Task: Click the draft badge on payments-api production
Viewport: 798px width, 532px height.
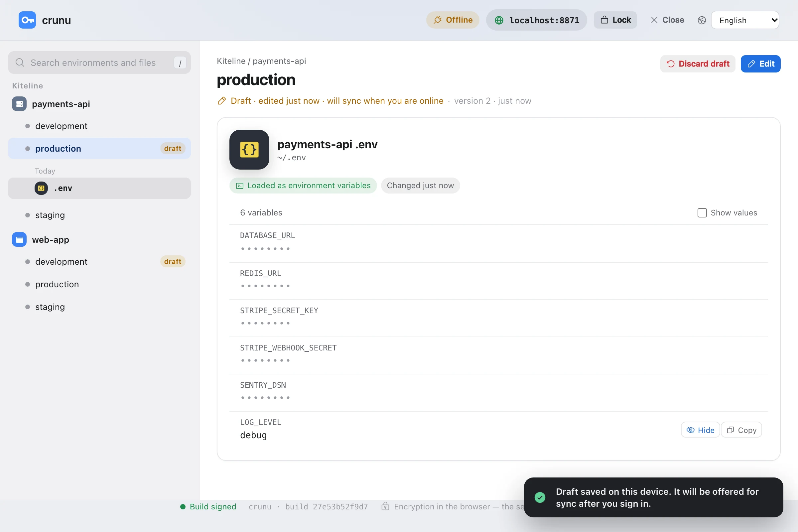Action: 173,149
